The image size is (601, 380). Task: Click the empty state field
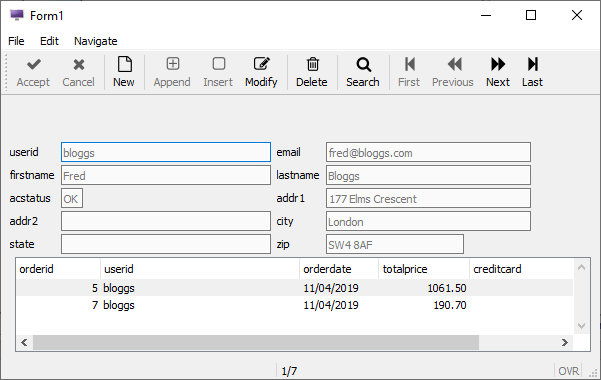[166, 244]
